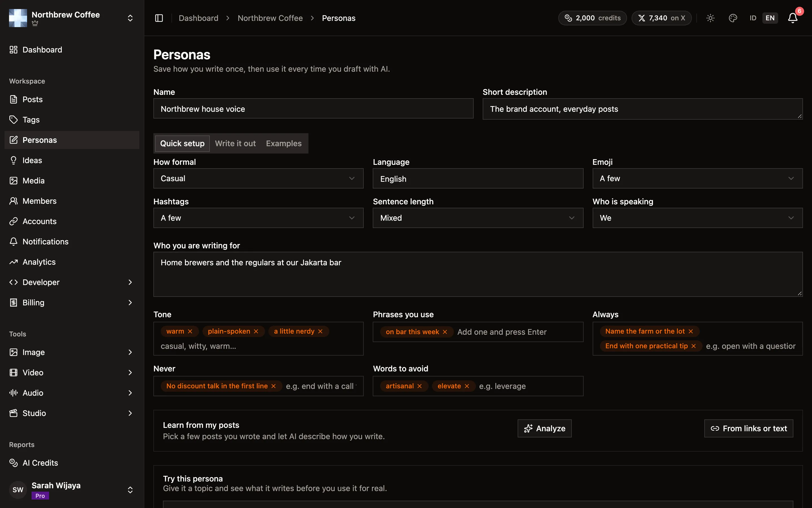Open the Media library

[x=72, y=181]
